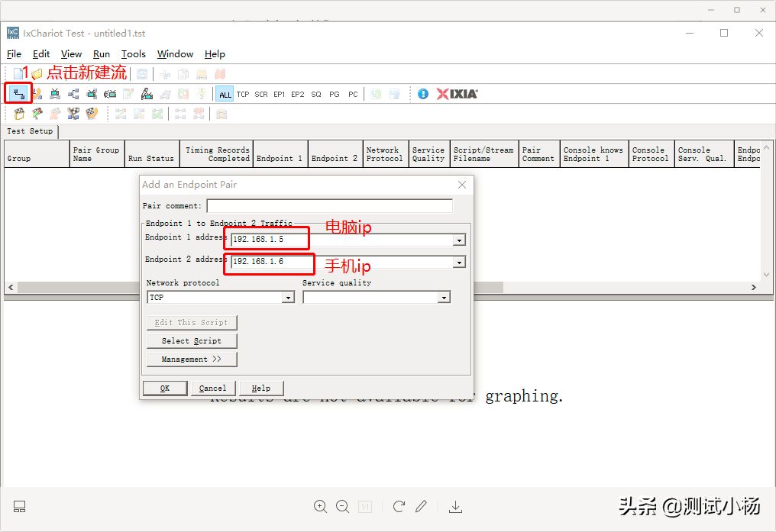Viewport: 776px width, 532px height.
Task: Toggle the SCR filter button
Action: pos(261,94)
